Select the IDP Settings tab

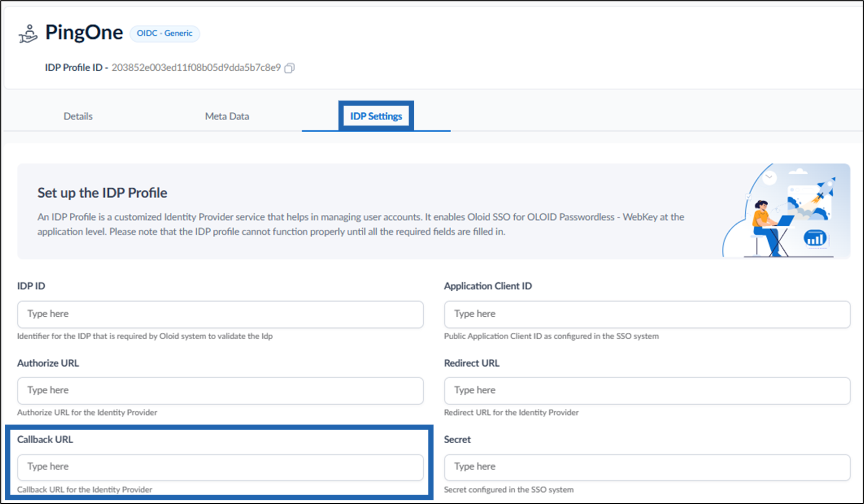click(x=376, y=116)
